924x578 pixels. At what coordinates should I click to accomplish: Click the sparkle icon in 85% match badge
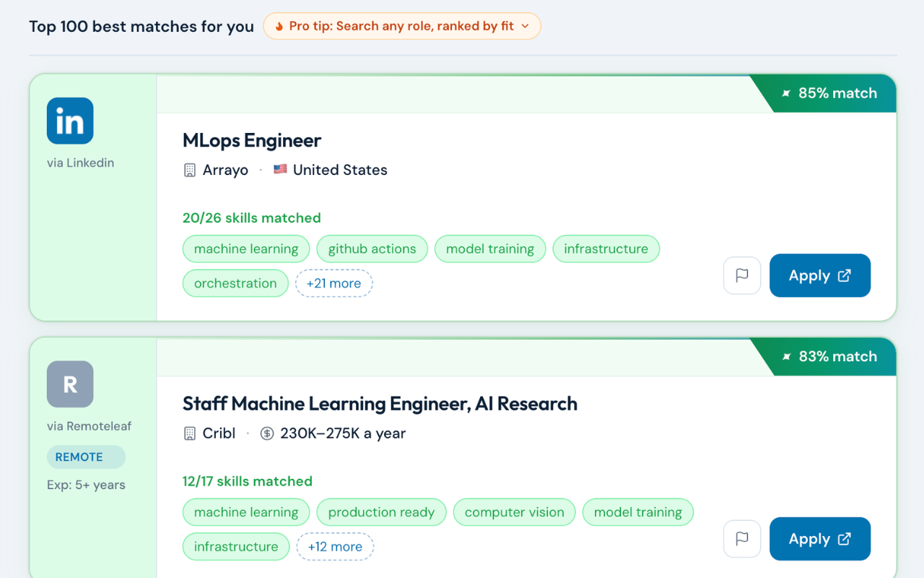click(786, 93)
